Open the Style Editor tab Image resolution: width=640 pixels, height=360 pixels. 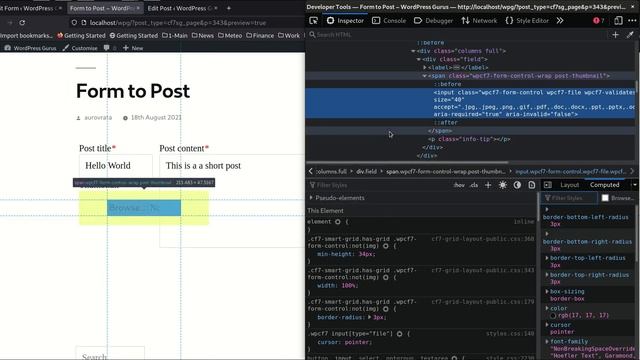click(x=527, y=20)
